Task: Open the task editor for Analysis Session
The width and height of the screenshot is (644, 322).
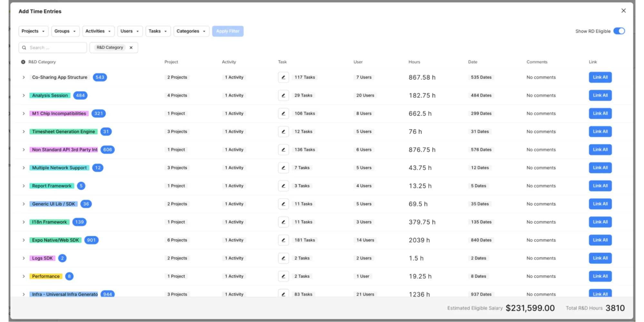Action: (x=284, y=95)
